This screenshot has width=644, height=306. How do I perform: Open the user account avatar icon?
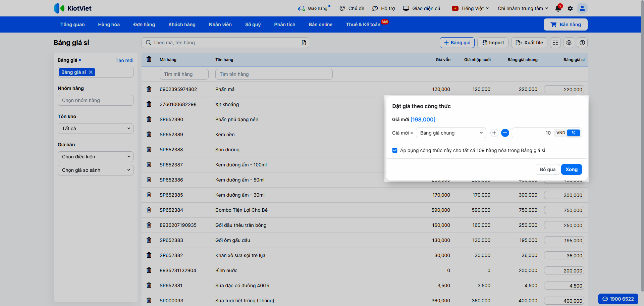(582, 8)
